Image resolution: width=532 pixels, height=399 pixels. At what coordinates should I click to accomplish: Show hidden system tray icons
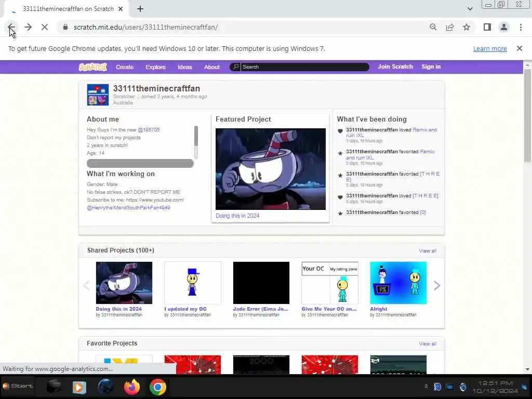click(426, 387)
